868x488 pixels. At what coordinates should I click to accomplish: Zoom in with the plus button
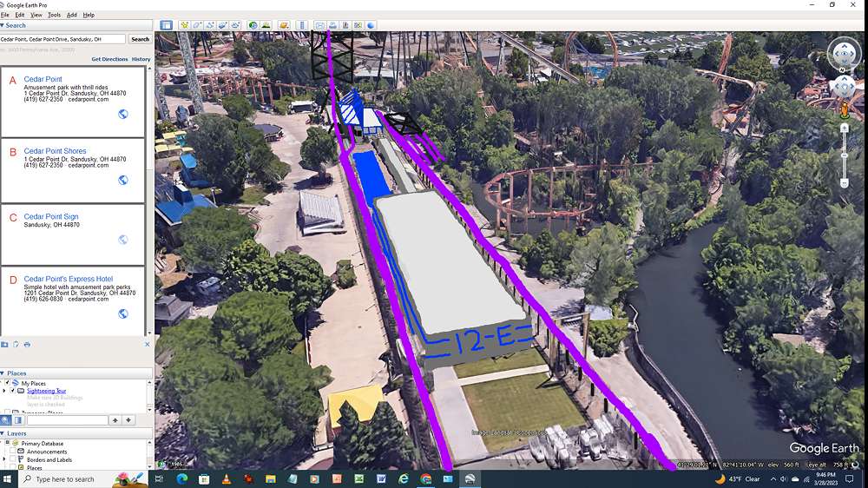click(845, 129)
